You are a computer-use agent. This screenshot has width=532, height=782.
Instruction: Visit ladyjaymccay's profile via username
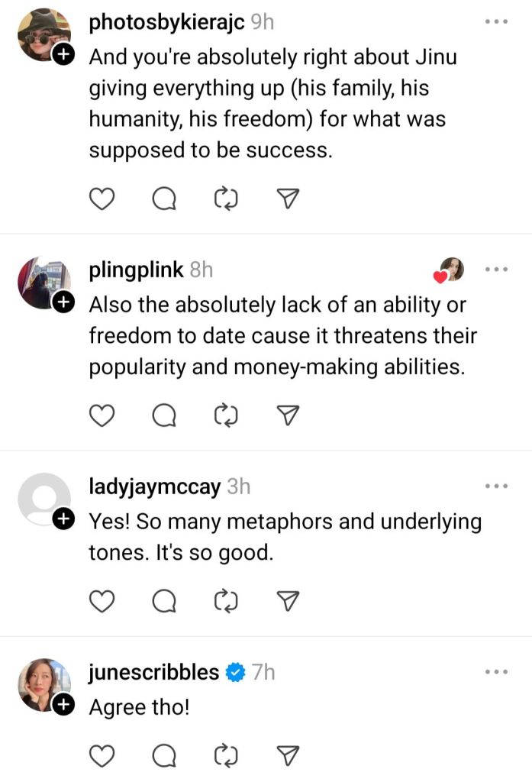[x=154, y=486]
